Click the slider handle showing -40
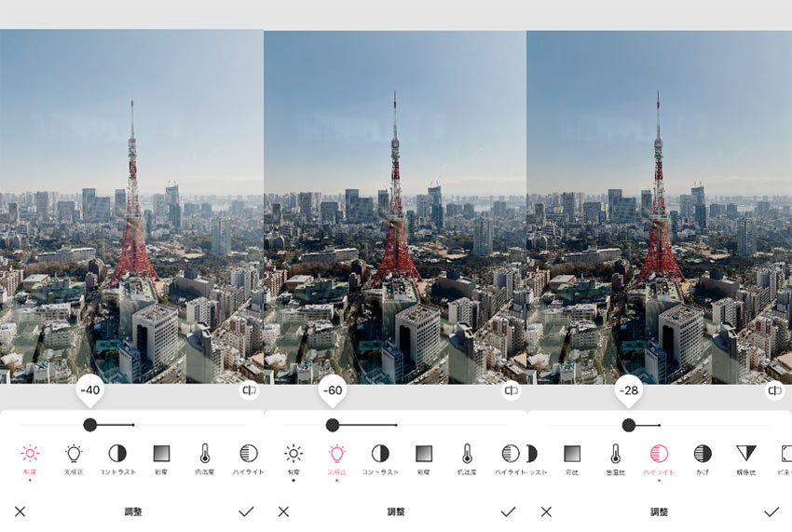Image resolution: width=792 pixels, height=532 pixels. pyautogui.click(x=89, y=425)
